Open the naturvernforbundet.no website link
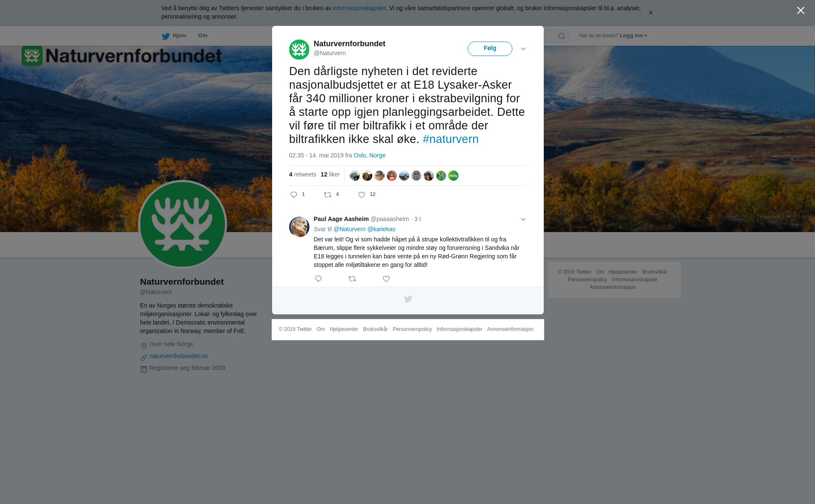 (x=178, y=356)
